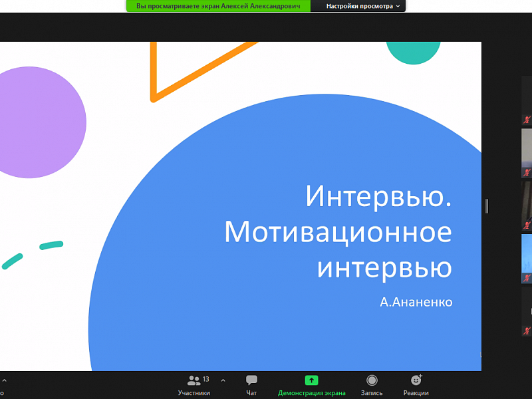The height and width of the screenshot is (399, 532).
Task: Click the second participant video thumbnail
Action: 525,150
